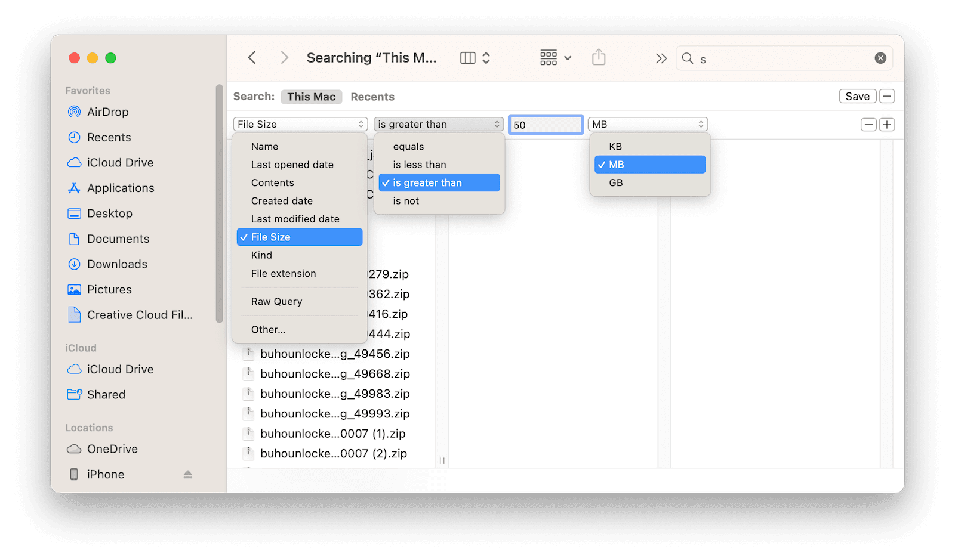Open the grouping options chevron
Screen dimensions: 955x560
[x=566, y=58]
